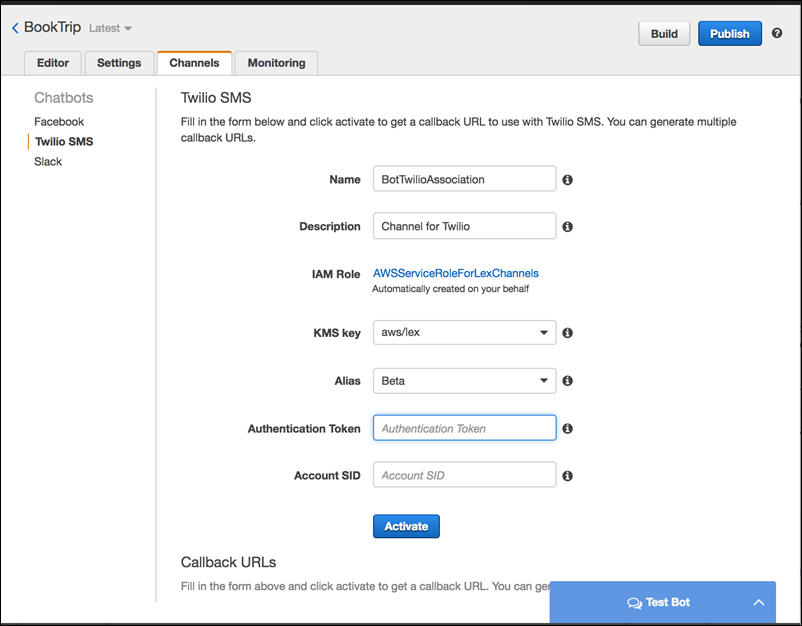
Task: Expand the Test Bot panel chevron
Action: 758,603
